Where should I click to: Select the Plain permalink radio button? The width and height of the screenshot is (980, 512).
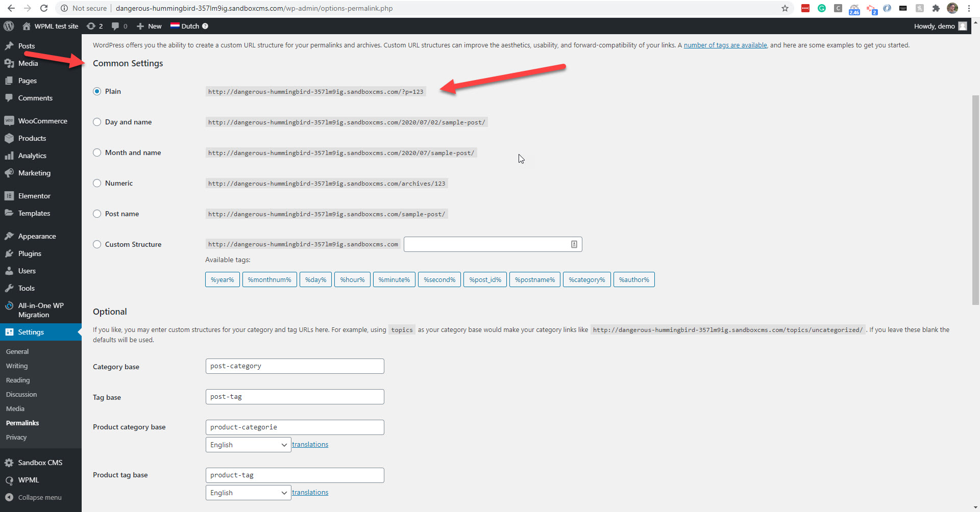click(97, 91)
